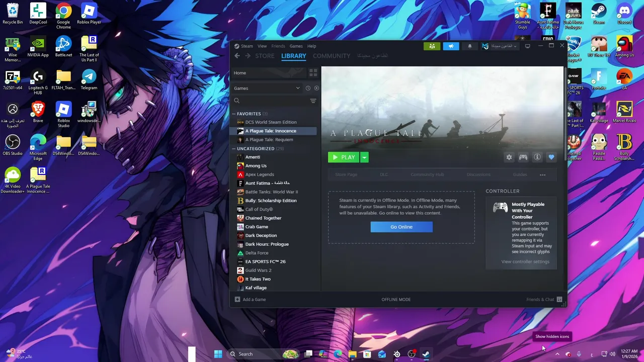Open Discord desktop shortcut
Image resolution: width=644 pixels, height=362 pixels.
[x=624, y=14]
